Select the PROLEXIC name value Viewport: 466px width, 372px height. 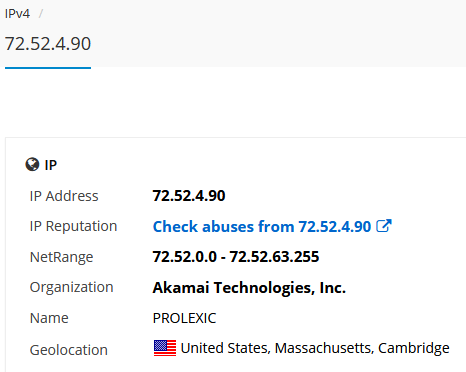(184, 318)
